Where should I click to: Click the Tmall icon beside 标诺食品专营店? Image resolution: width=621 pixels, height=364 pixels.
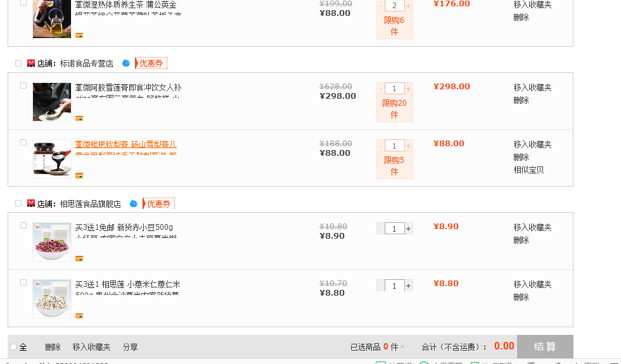pos(31,63)
